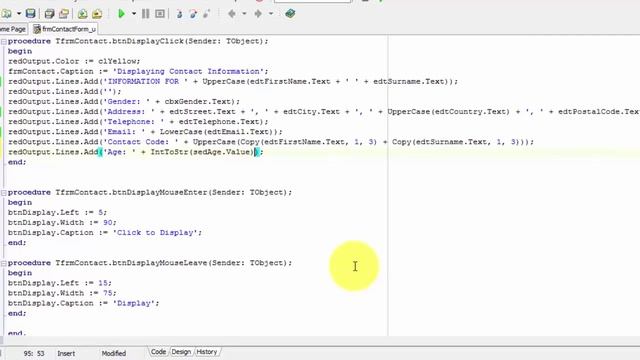Click the Open file toolbar icon
The image size is (640, 360).
6,14
